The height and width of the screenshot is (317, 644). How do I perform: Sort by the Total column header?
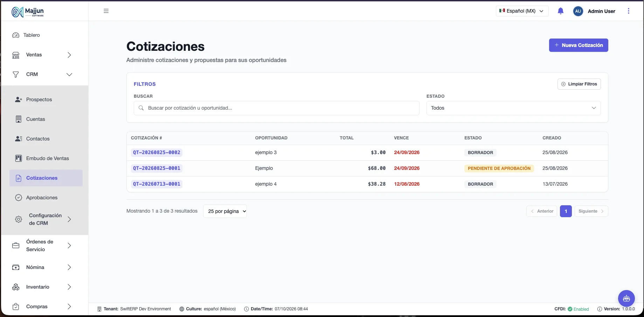coord(346,138)
